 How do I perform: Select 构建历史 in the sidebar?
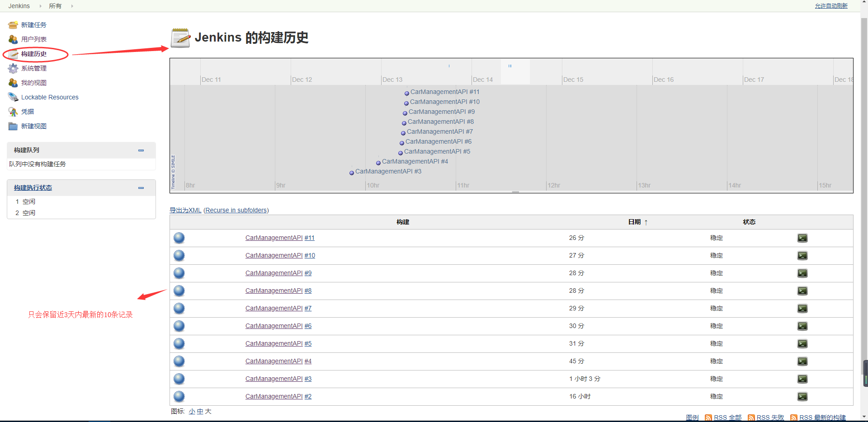tap(34, 54)
